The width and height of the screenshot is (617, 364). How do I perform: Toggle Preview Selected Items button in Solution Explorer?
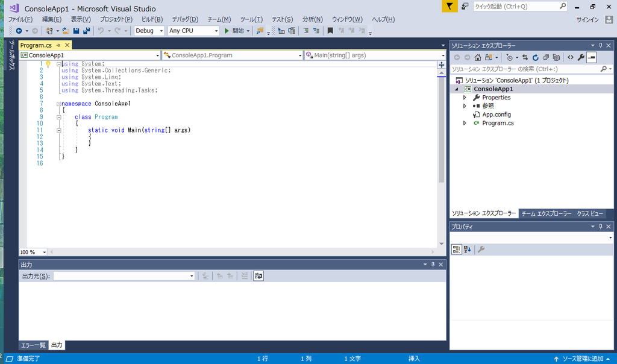point(592,57)
